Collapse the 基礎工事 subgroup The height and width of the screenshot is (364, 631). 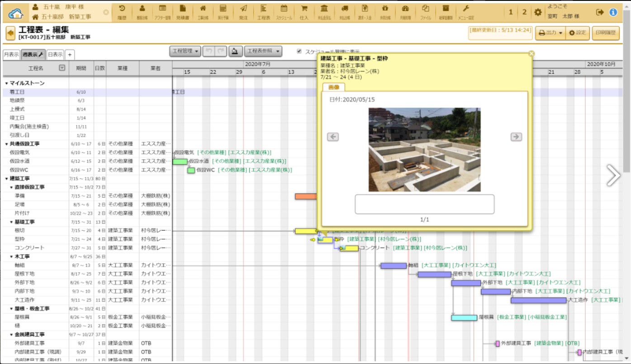(11, 222)
